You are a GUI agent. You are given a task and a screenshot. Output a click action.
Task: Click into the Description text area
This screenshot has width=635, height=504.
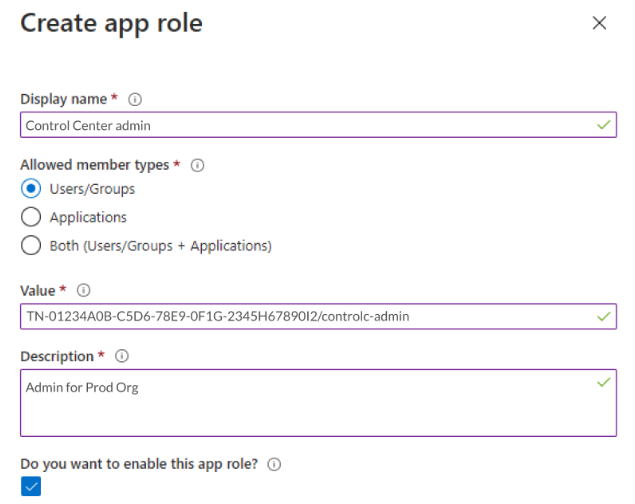(x=318, y=403)
